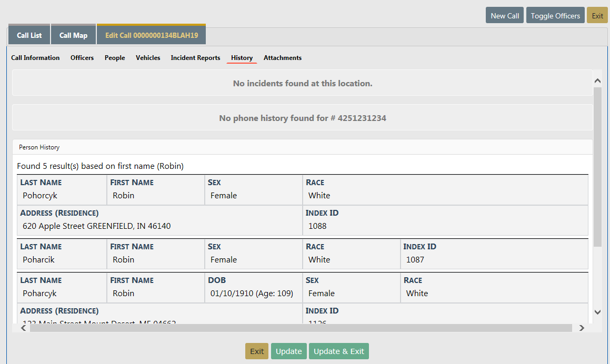
Task: Click the horizontal scroll left arrow
Action: coord(23,328)
